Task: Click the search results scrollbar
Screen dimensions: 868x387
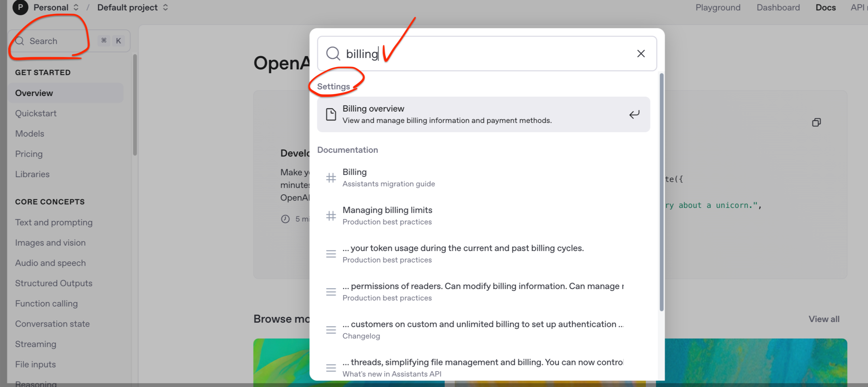Action: (661, 192)
